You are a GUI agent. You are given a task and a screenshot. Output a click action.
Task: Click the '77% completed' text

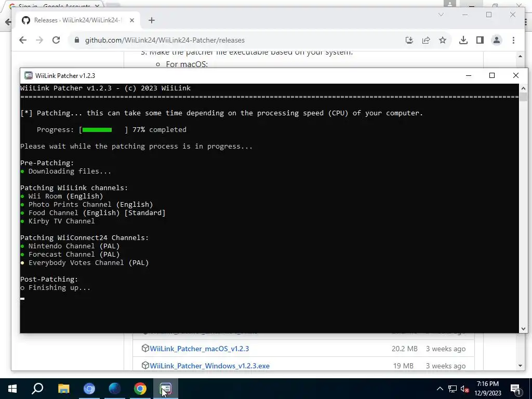pyautogui.click(x=159, y=129)
